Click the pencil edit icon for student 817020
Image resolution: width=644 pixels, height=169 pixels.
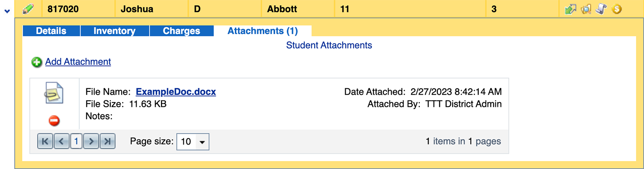28,9
